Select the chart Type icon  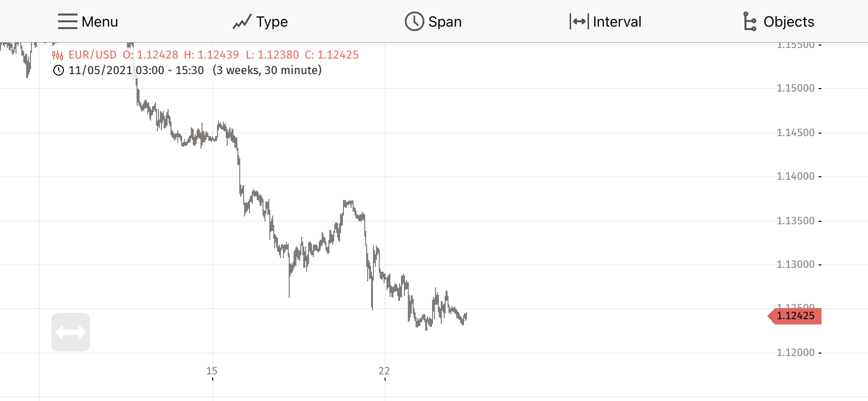tap(241, 21)
